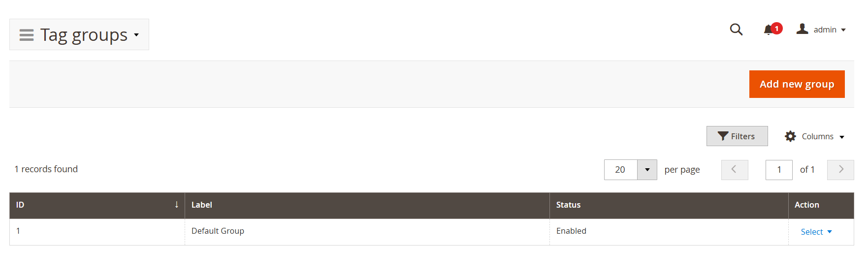Click the funnel icon on Filters
868x278 pixels.
[x=723, y=136]
